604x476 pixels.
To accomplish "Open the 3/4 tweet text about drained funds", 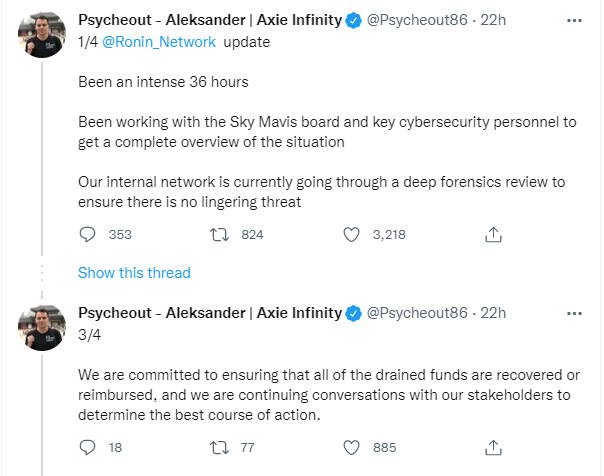I will click(329, 395).
